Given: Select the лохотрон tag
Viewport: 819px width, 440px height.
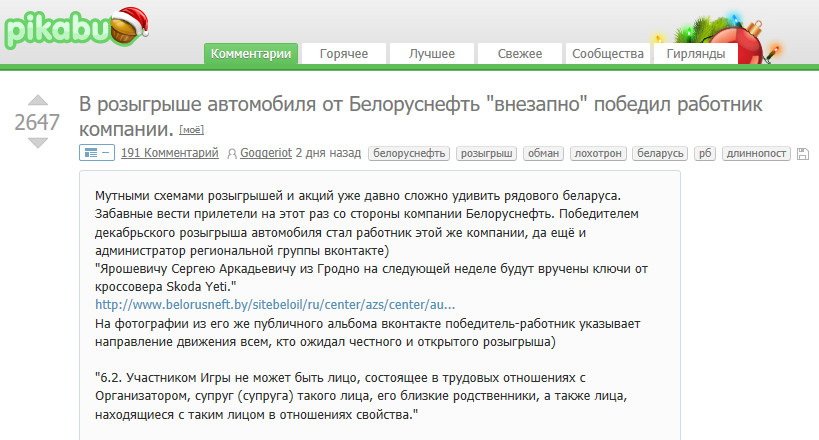Looking at the screenshot, I should tap(598, 153).
